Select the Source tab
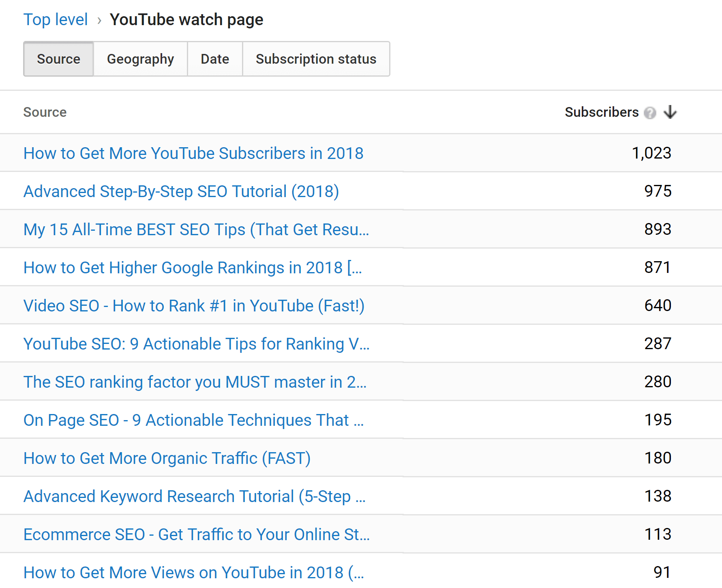Screen dimensions: 722x588 (59, 59)
